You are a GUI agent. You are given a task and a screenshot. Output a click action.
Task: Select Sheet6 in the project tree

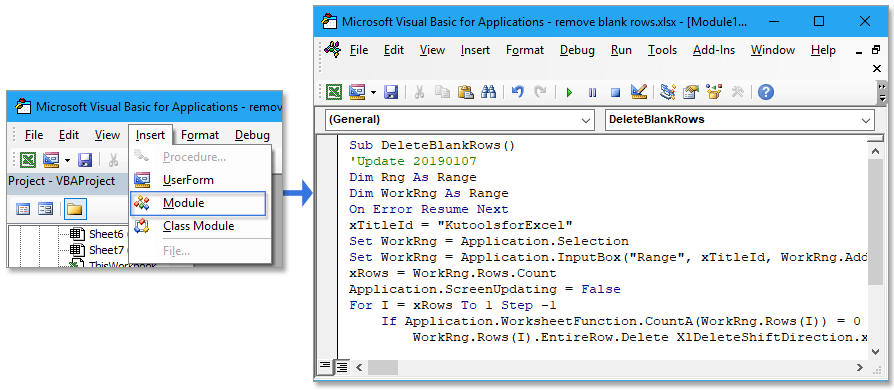click(106, 234)
